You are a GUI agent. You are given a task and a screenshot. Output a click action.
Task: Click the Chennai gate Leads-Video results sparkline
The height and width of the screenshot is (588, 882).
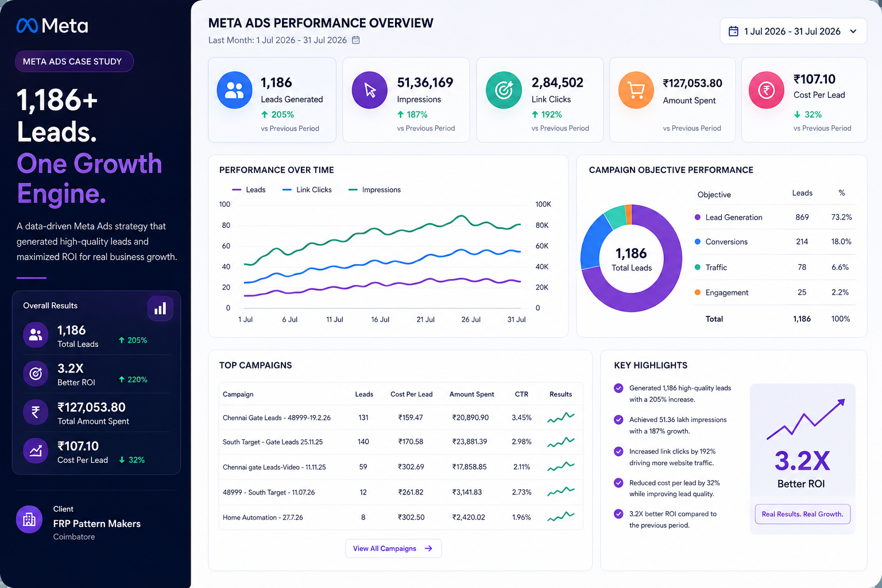click(561, 467)
